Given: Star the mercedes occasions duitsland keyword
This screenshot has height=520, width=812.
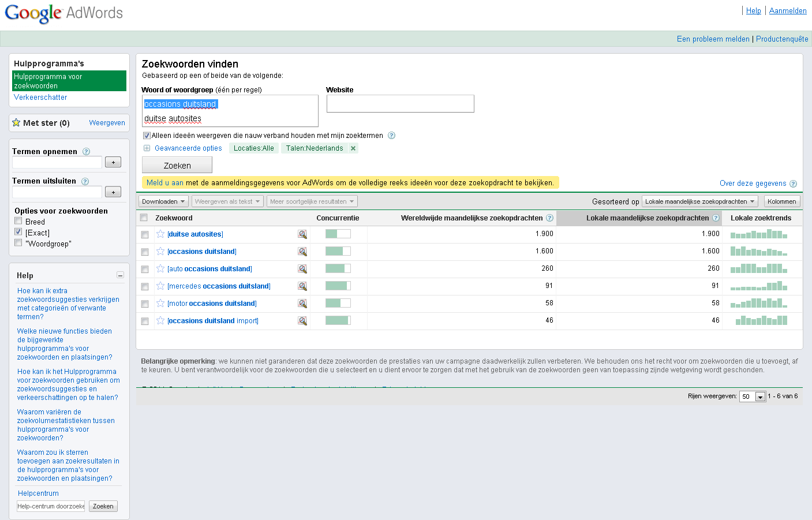Looking at the screenshot, I should tap(160, 286).
